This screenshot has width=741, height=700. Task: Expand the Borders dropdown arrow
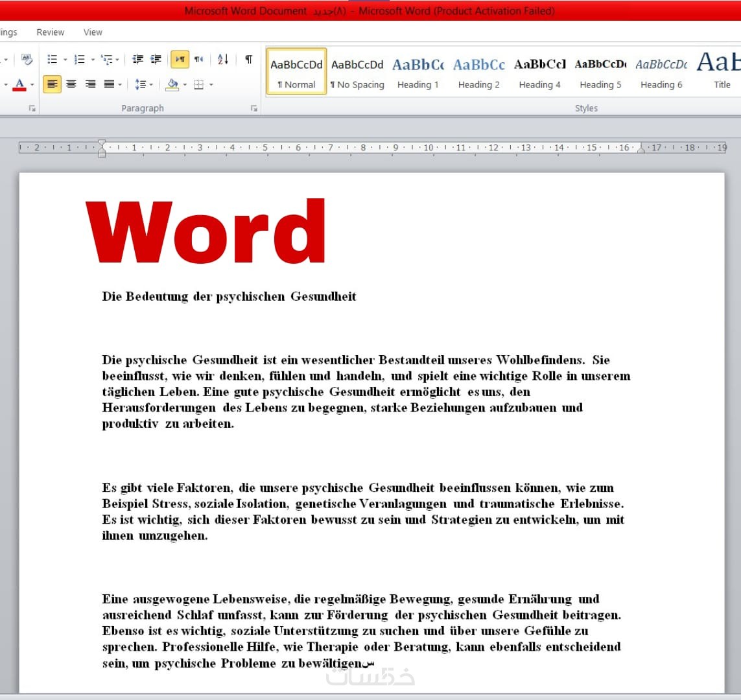click(211, 85)
